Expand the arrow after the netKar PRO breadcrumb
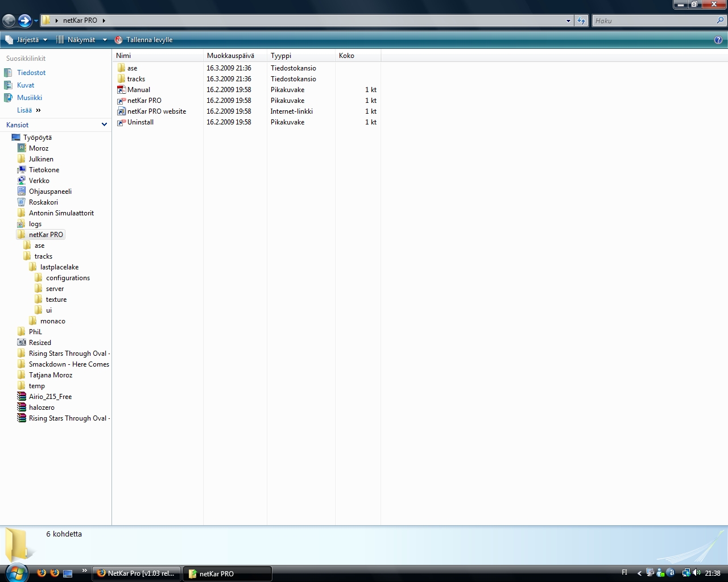 (104, 20)
